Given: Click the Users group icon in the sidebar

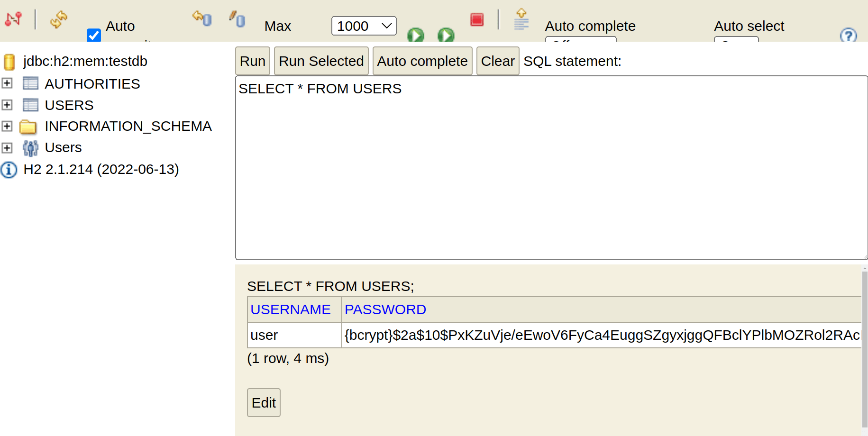Looking at the screenshot, I should 30,147.
